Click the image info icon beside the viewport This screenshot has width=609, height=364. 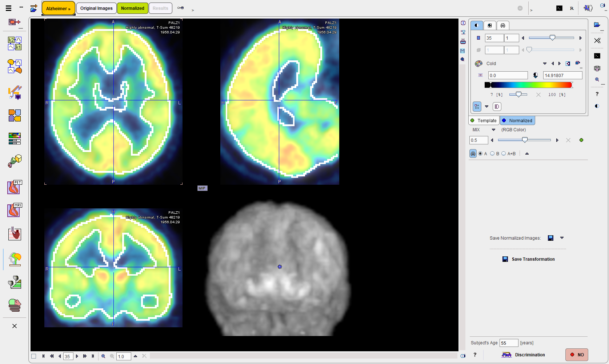point(463,23)
